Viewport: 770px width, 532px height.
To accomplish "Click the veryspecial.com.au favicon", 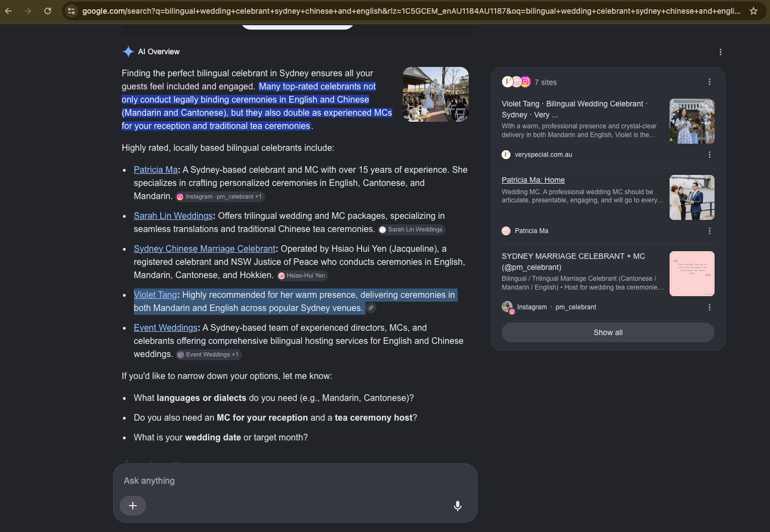I will [x=506, y=155].
